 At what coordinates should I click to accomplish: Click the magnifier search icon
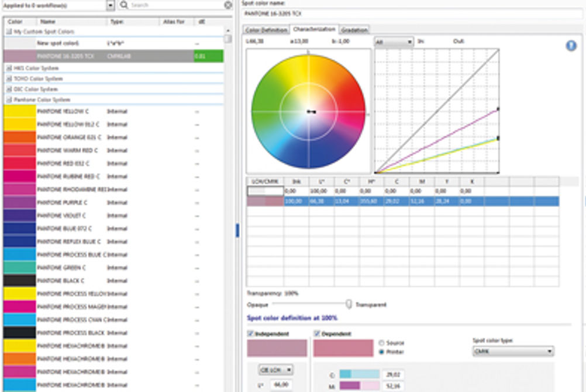click(x=124, y=5)
